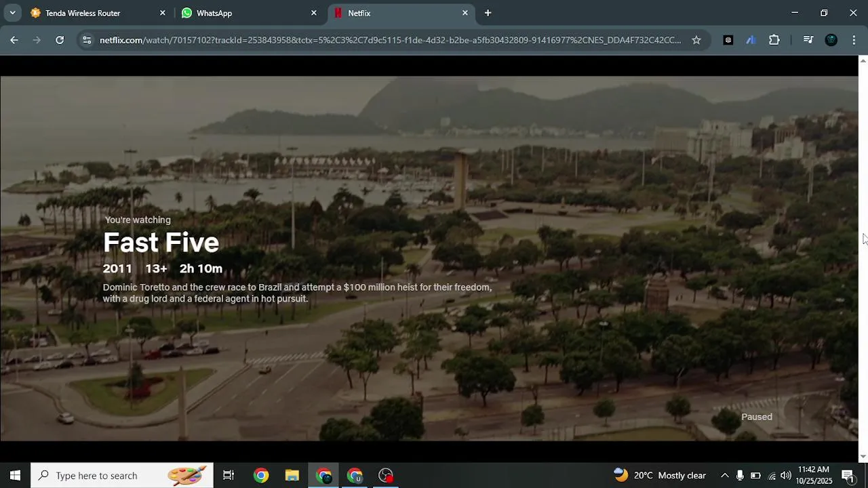Open the Windows Start menu

point(15,475)
